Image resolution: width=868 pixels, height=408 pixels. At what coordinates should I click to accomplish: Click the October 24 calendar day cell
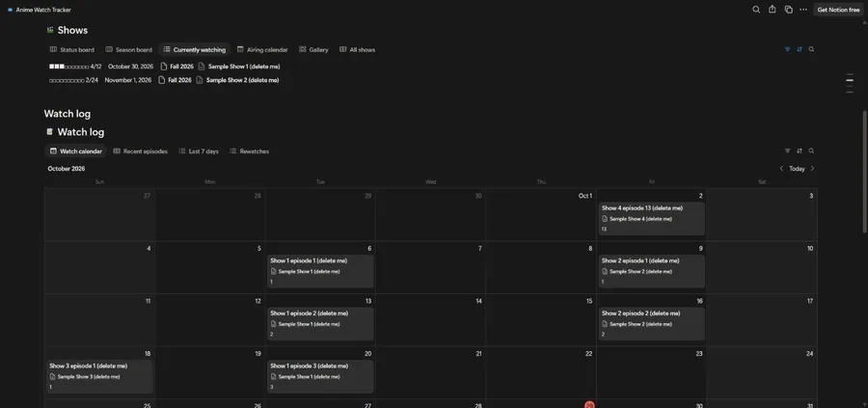click(x=762, y=372)
